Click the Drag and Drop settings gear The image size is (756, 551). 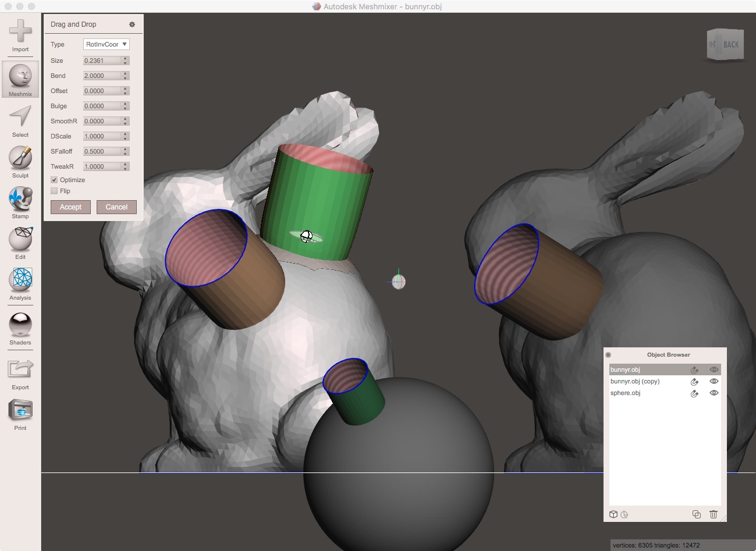132,24
